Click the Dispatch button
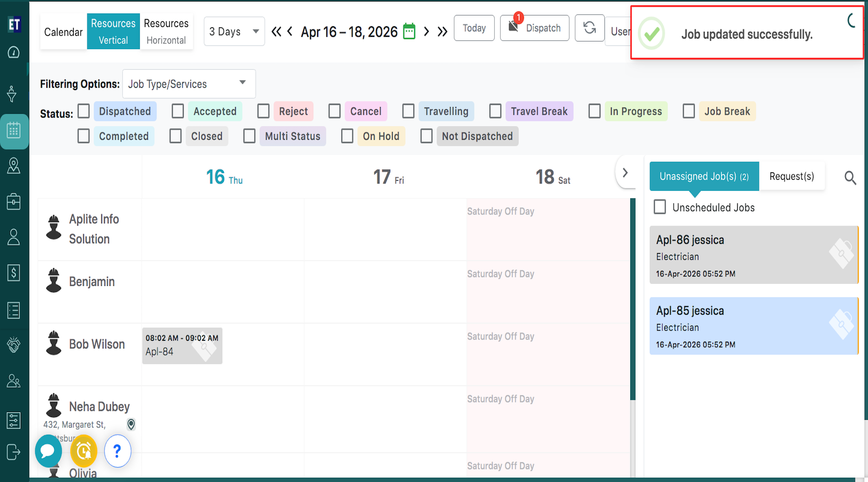The image size is (868, 482). [534, 28]
